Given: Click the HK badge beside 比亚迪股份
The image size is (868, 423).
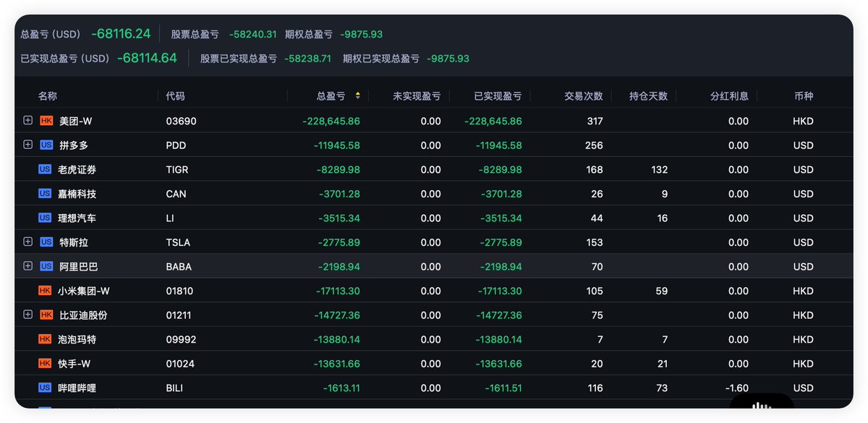Looking at the screenshot, I should coord(46,315).
